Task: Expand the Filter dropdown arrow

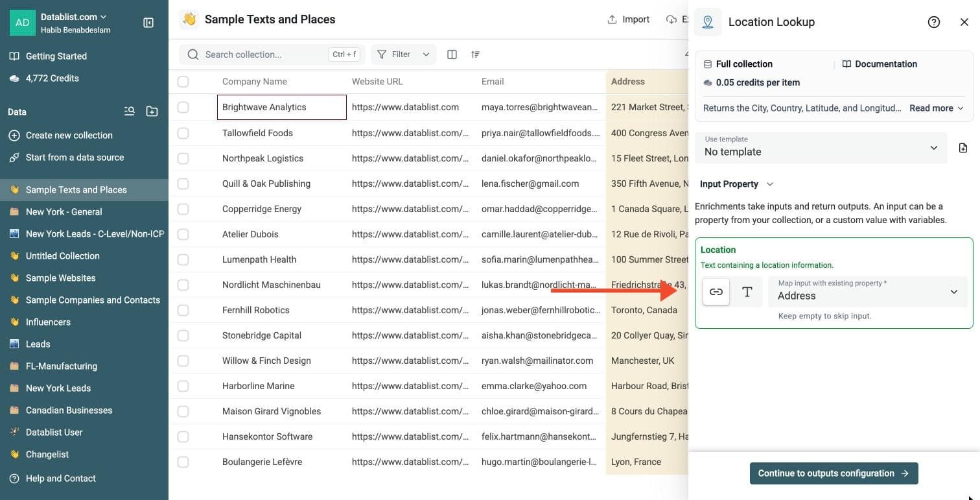Action: [x=426, y=54]
